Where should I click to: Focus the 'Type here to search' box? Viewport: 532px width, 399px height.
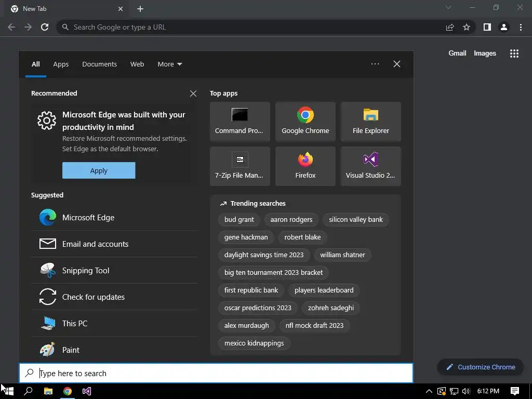click(216, 373)
